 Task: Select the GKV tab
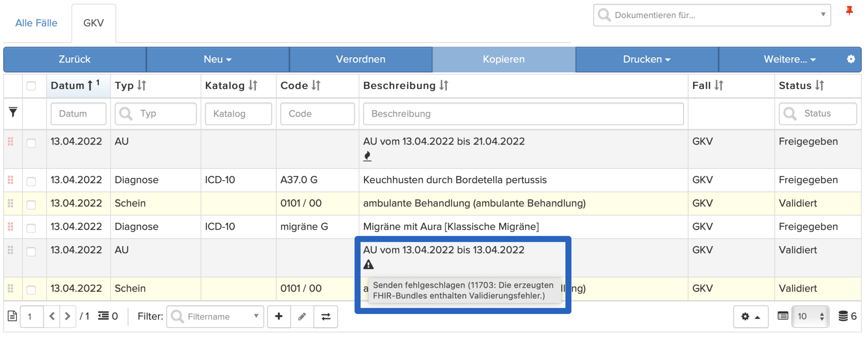coord(94,23)
